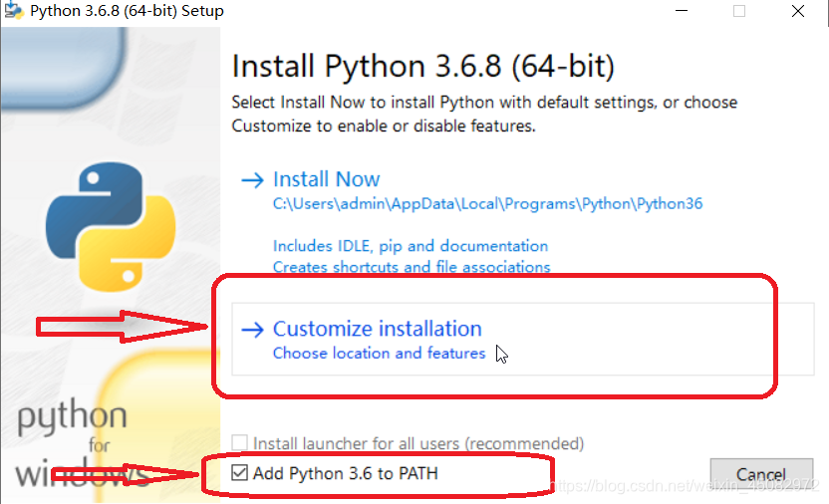829x504 pixels.
Task: Click the Python installer title bar icon
Action: (x=13, y=11)
